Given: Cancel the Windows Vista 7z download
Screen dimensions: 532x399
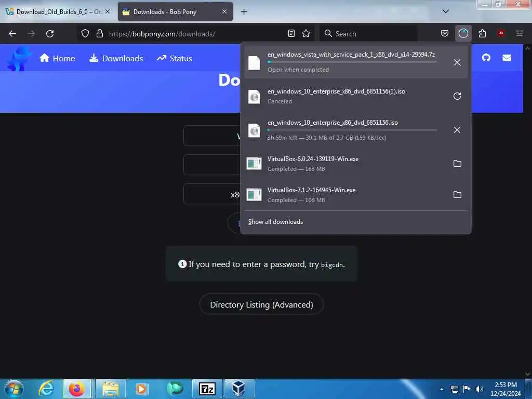Looking at the screenshot, I should pyautogui.click(x=457, y=62).
